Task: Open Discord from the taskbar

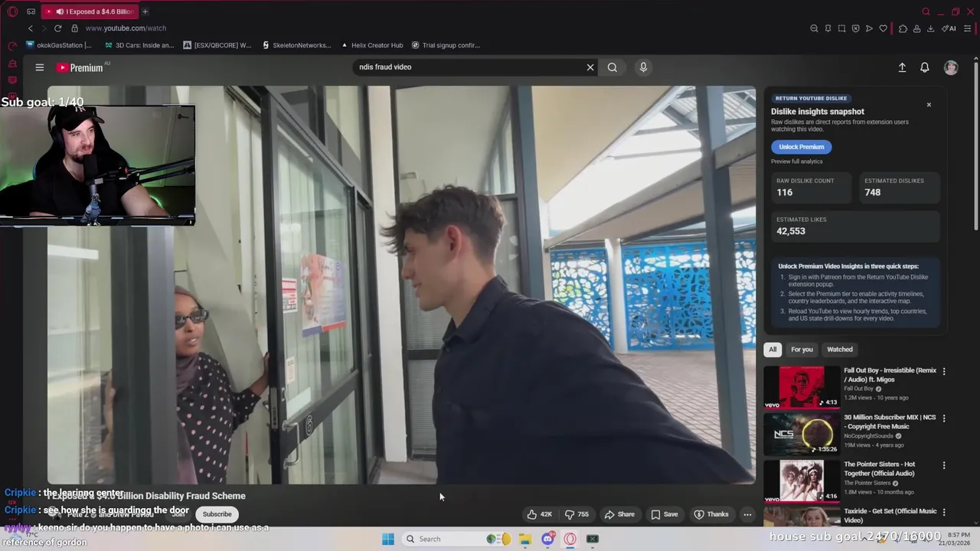Action: 547,539
